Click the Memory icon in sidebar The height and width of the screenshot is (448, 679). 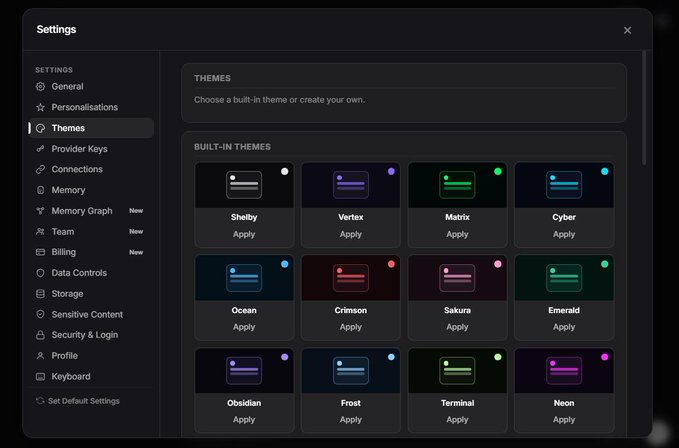pos(40,190)
